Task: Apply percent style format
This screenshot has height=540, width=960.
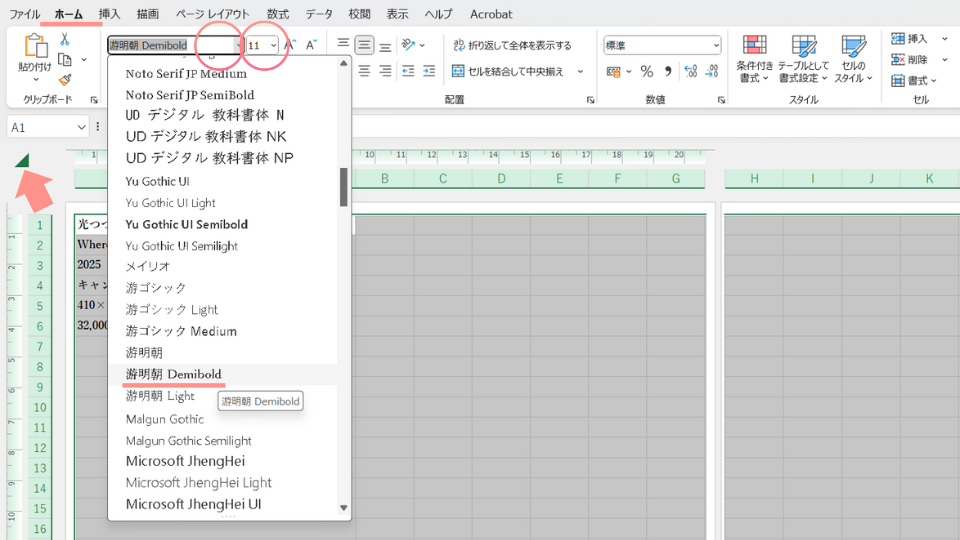Action: (647, 72)
